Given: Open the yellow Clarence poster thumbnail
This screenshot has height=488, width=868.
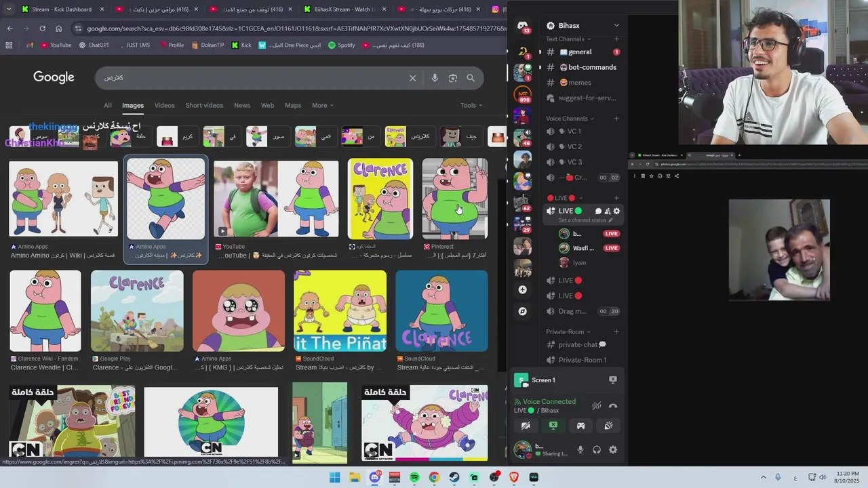Looking at the screenshot, I should [x=380, y=199].
